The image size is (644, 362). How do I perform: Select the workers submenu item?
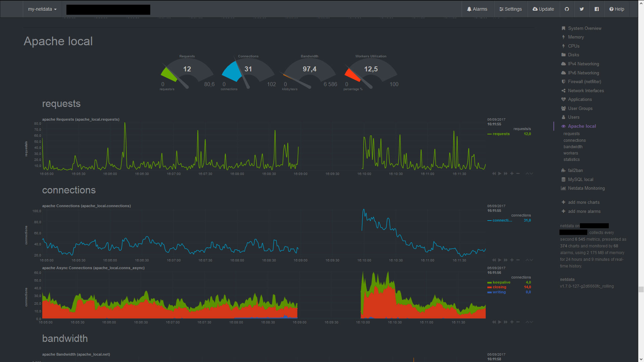point(571,153)
